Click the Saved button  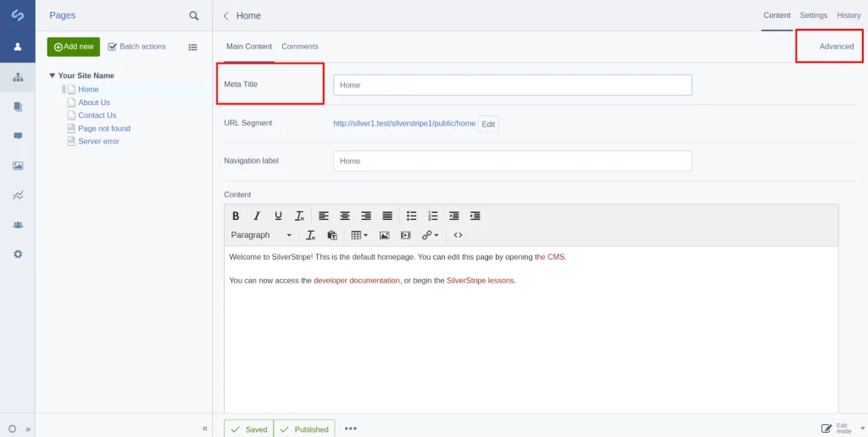tap(248, 429)
